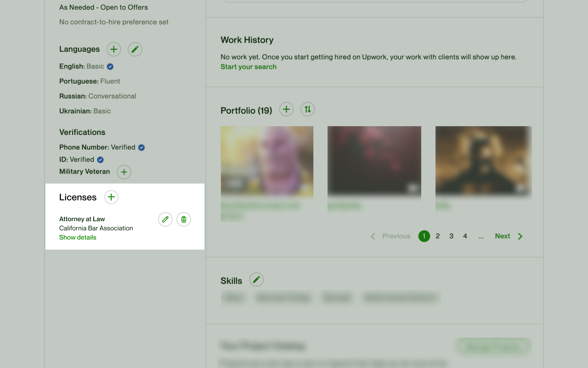Go to portfolio page 4
588x368 pixels.
pyautogui.click(x=465, y=236)
